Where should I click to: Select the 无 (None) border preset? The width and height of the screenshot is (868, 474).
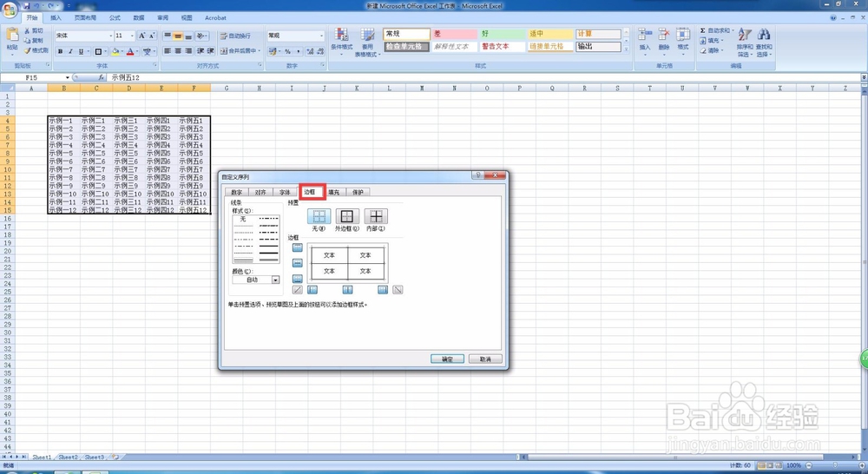point(319,216)
